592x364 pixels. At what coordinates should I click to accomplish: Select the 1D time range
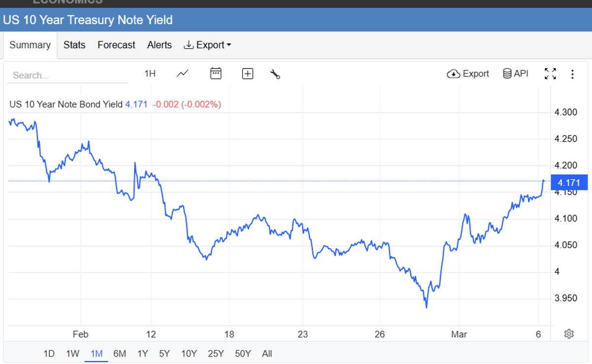tap(49, 354)
